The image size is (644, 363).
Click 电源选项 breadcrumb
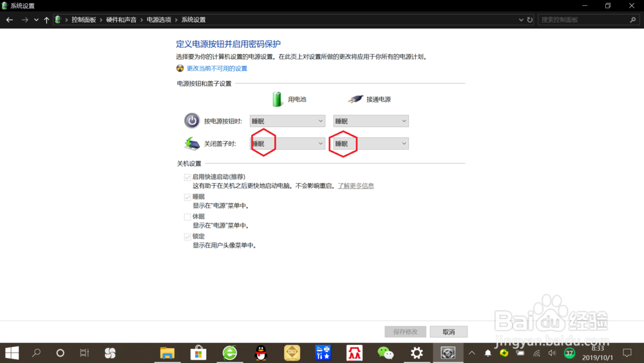tap(159, 20)
